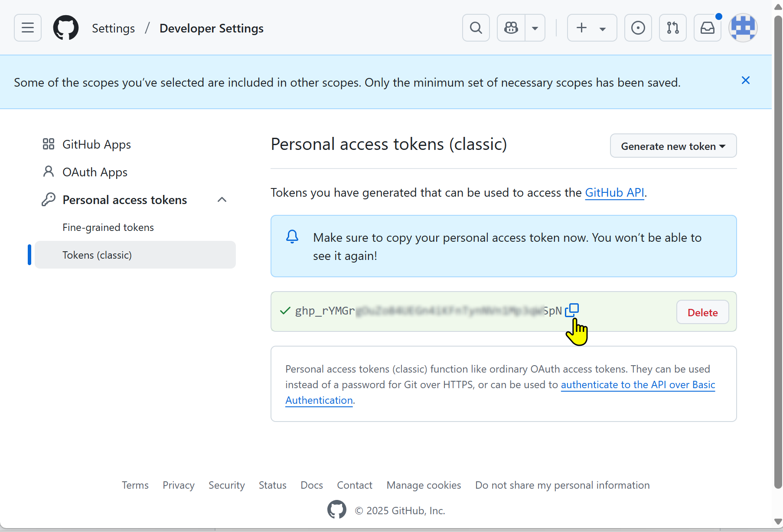Select OAuth Apps in sidebar
This screenshot has height=532, width=783.
coord(95,172)
